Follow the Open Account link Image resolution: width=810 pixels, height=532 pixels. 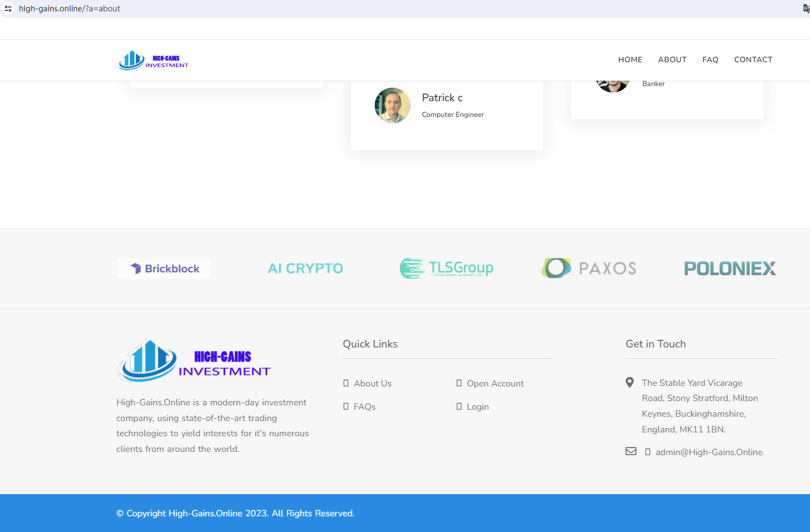pyautogui.click(x=495, y=383)
